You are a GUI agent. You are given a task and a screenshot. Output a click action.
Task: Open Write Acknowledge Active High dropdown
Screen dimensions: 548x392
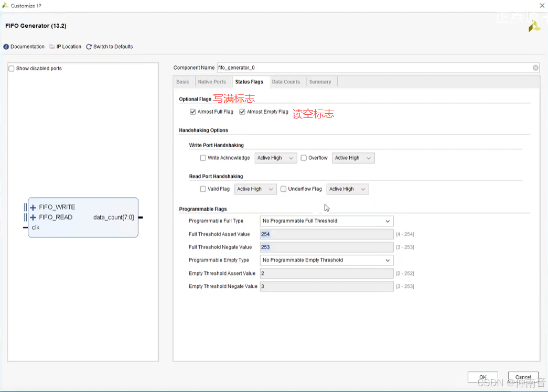pos(276,158)
